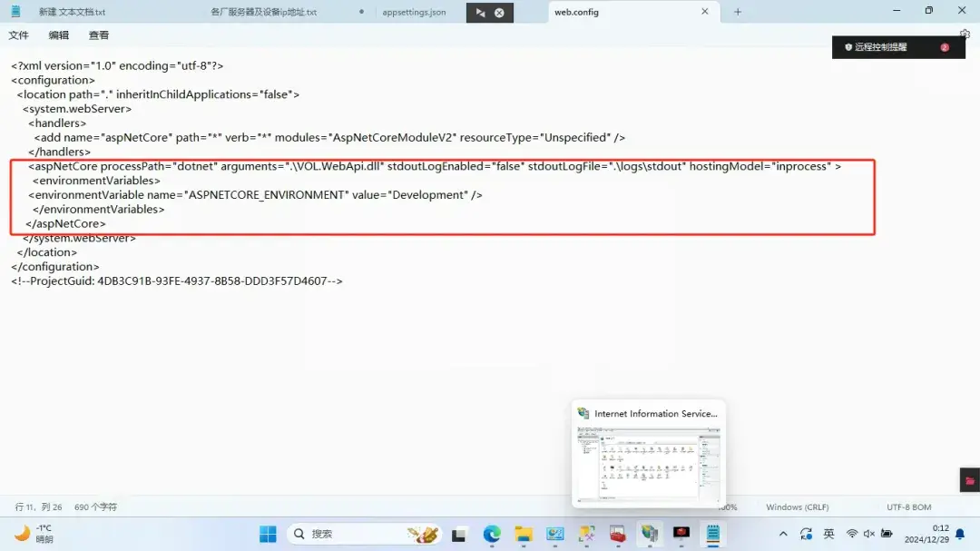Switch input language using the 英 indicator
Viewport: 980px width, 551px height.
828,534
